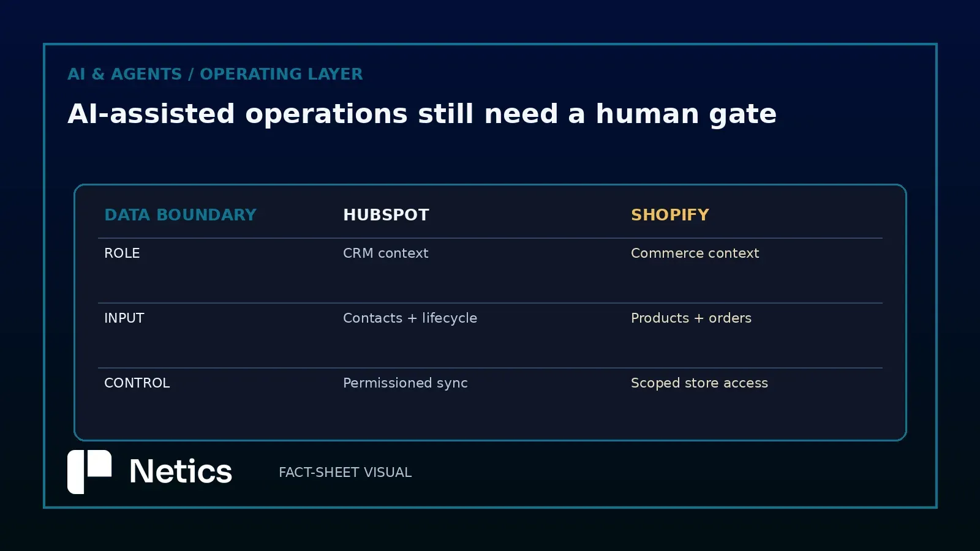
Task: Click the CONTROL row label
Action: click(137, 383)
